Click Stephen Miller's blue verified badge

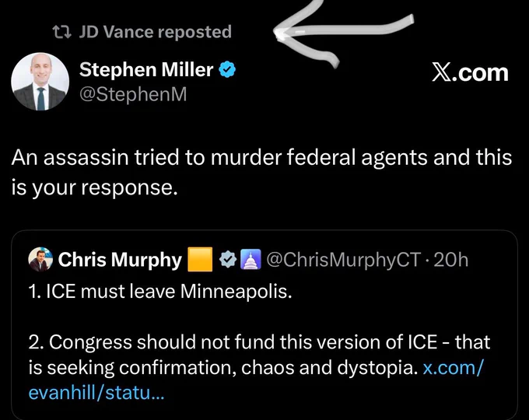(x=227, y=69)
